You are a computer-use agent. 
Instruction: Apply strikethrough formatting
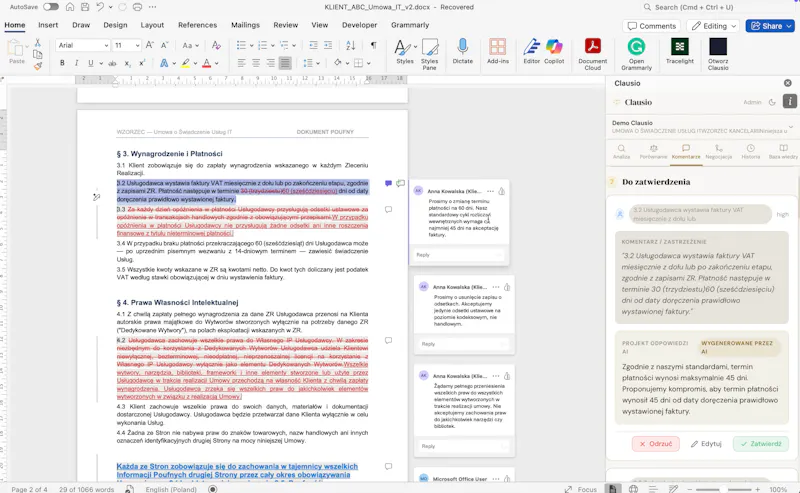112,63
